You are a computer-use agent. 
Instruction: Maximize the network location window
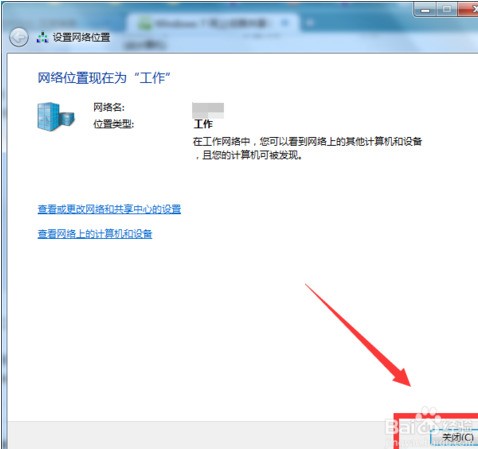coord(447,10)
